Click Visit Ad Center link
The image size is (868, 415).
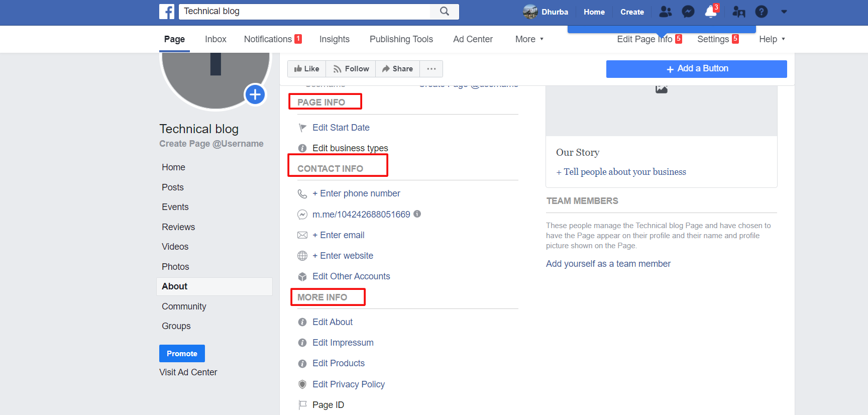(188, 372)
